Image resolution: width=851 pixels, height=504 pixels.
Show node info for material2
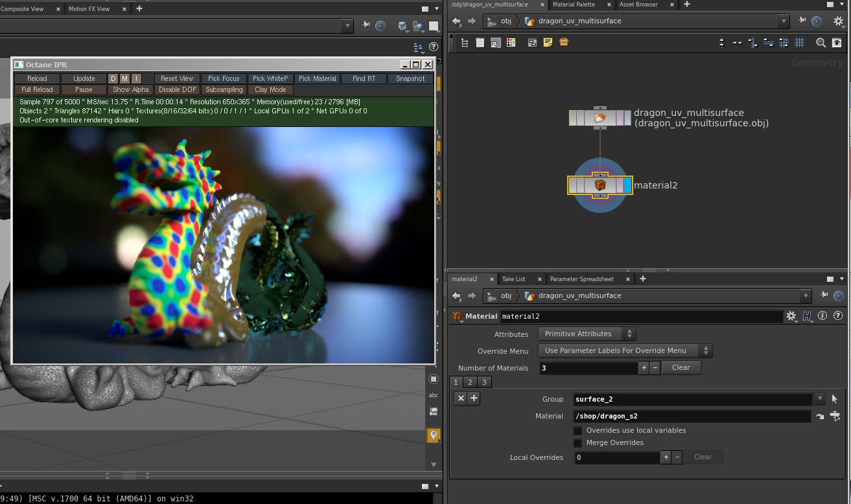tap(822, 316)
